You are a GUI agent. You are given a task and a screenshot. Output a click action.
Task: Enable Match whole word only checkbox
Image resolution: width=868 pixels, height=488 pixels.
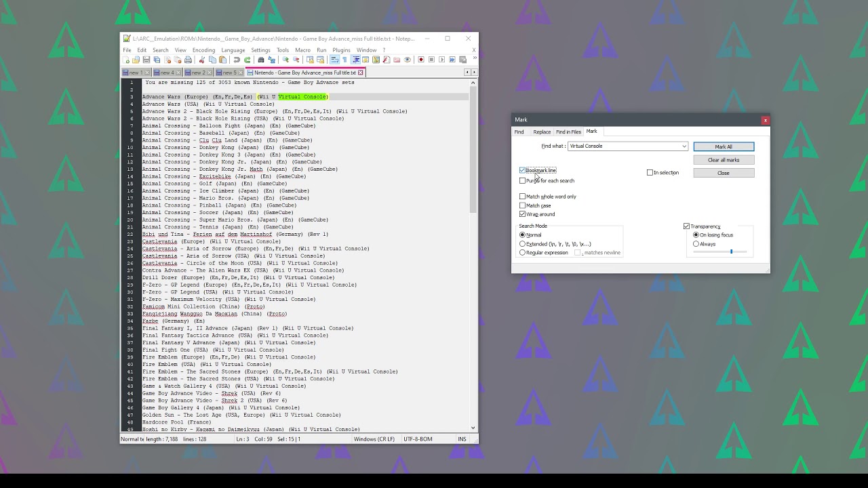click(522, 197)
